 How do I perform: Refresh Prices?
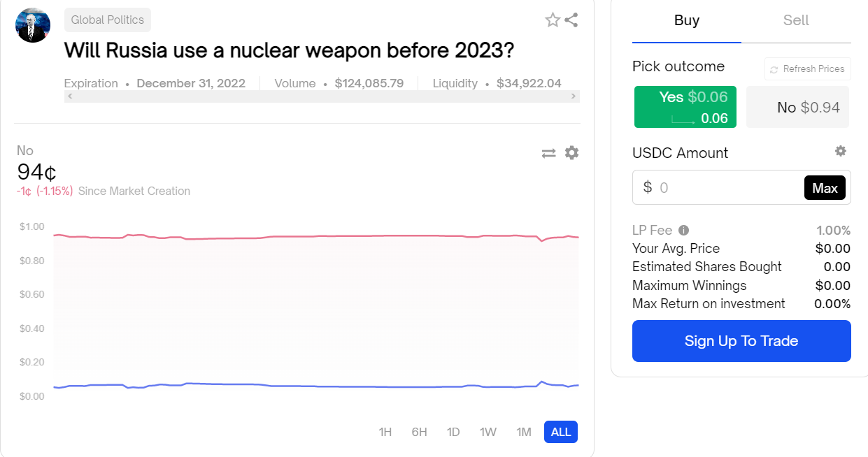pyautogui.click(x=808, y=68)
